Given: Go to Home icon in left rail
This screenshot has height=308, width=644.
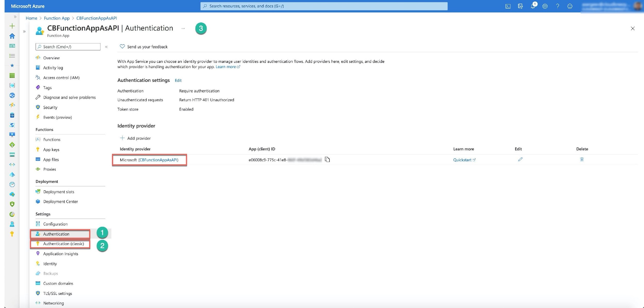Looking at the screenshot, I should click(12, 36).
